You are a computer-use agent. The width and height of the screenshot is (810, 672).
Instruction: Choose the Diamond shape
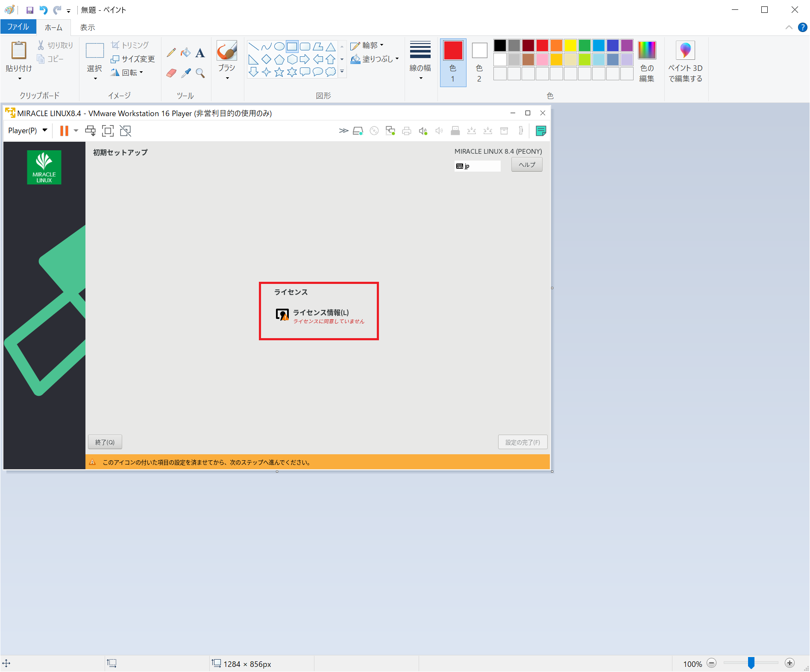coord(266,59)
